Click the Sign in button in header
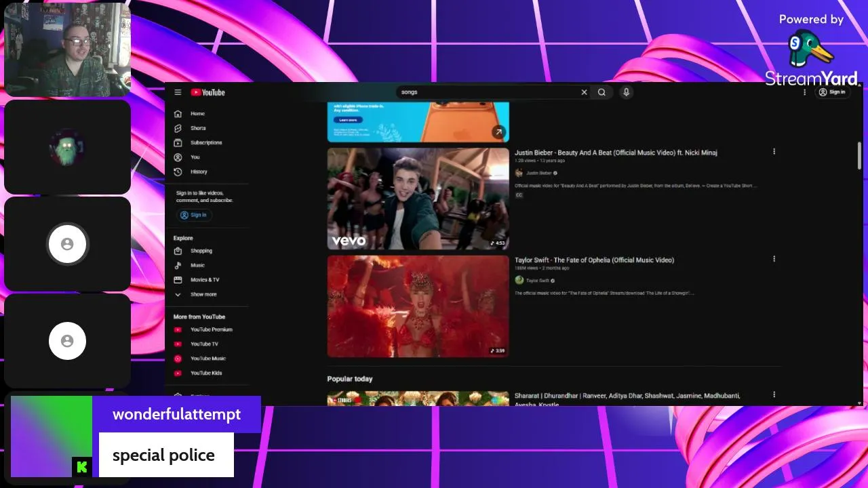This screenshot has height=488, width=868. pos(832,92)
